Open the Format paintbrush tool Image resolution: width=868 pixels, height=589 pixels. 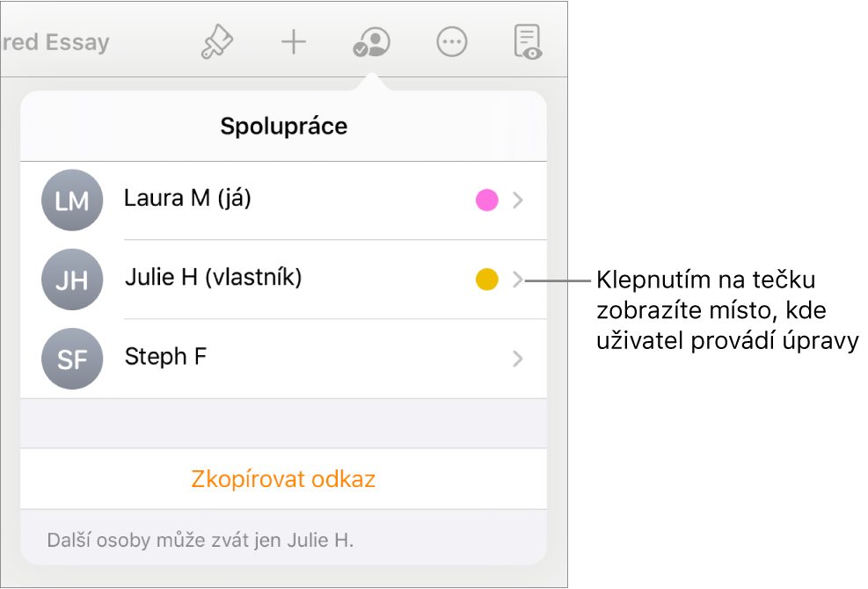(x=216, y=42)
